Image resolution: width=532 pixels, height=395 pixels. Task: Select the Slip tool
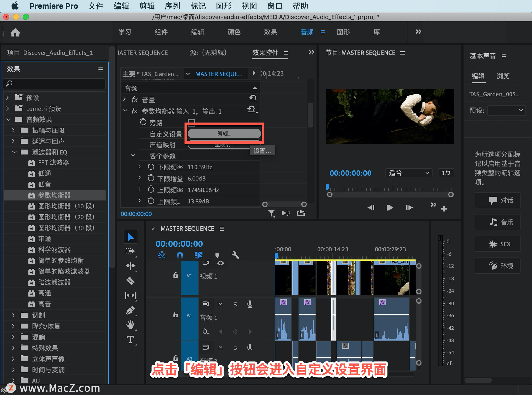coord(131,295)
